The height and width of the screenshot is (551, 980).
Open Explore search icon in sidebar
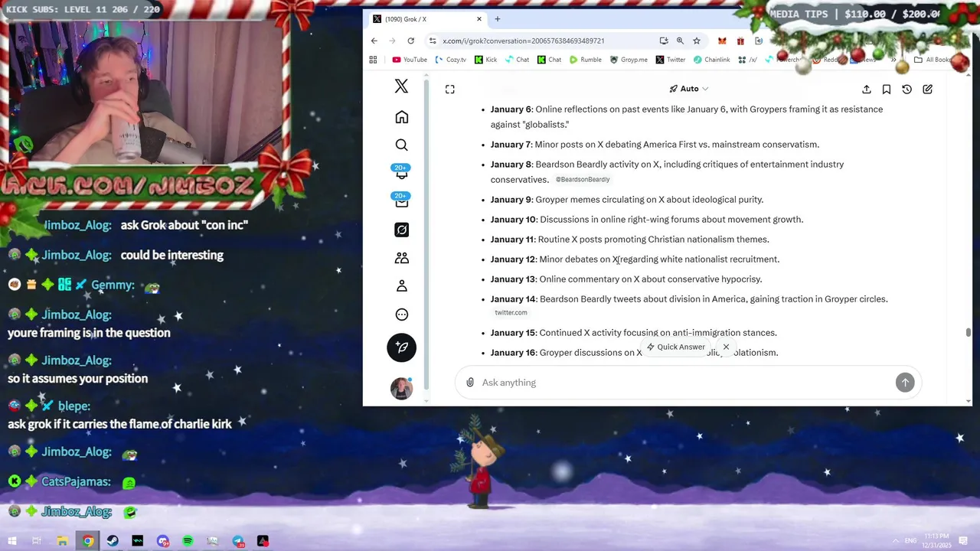pyautogui.click(x=401, y=145)
